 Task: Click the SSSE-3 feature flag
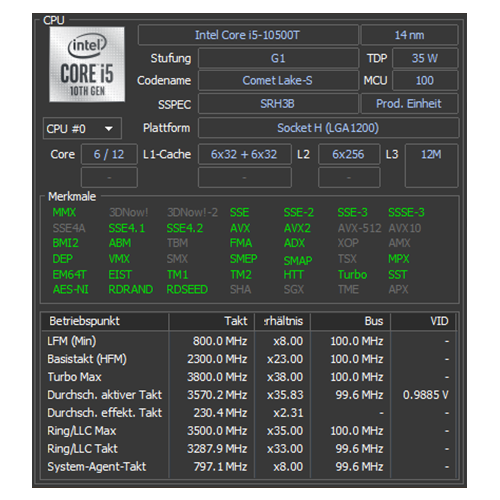pos(406,212)
